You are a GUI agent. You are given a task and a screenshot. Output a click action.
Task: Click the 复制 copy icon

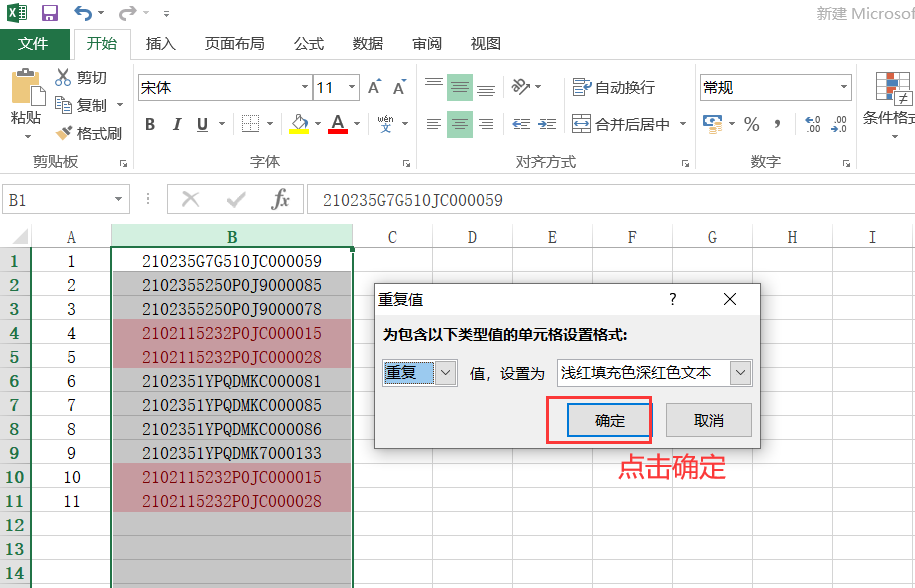click(63, 104)
